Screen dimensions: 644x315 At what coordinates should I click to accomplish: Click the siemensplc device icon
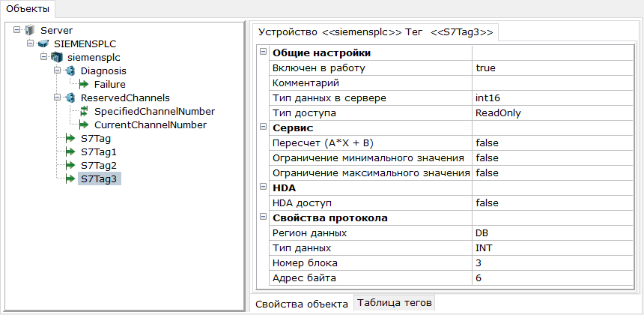click(57, 57)
